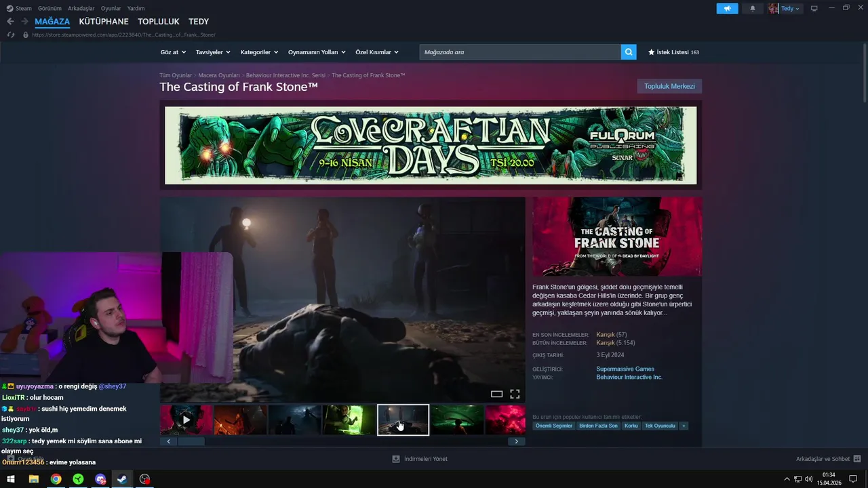Open the Oyunlar menu
This screenshot has height=488, width=868.
(111, 8)
